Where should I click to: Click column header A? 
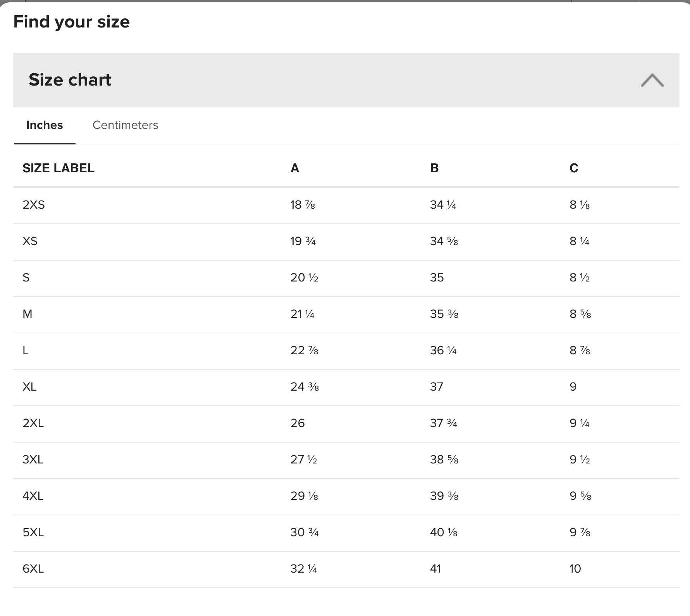[295, 168]
